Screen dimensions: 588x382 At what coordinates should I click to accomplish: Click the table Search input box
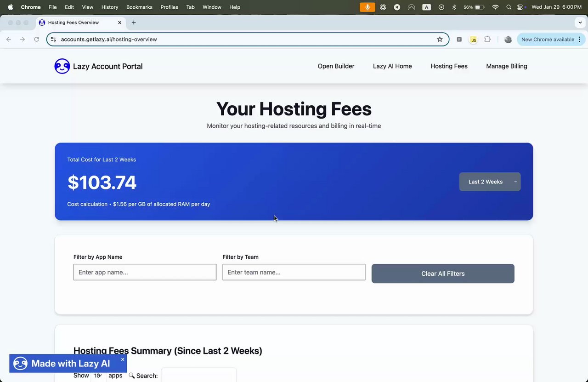click(199, 375)
